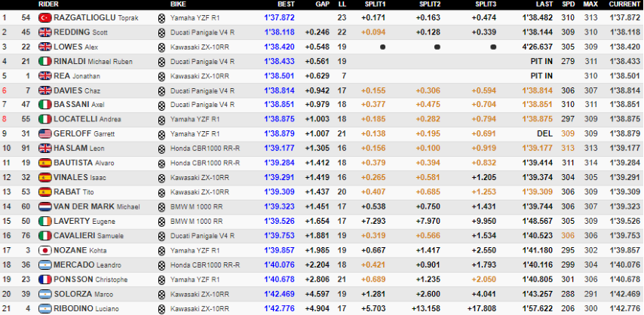
Task: Click the Spanish flag beside Bautista
Action: pos(44,163)
